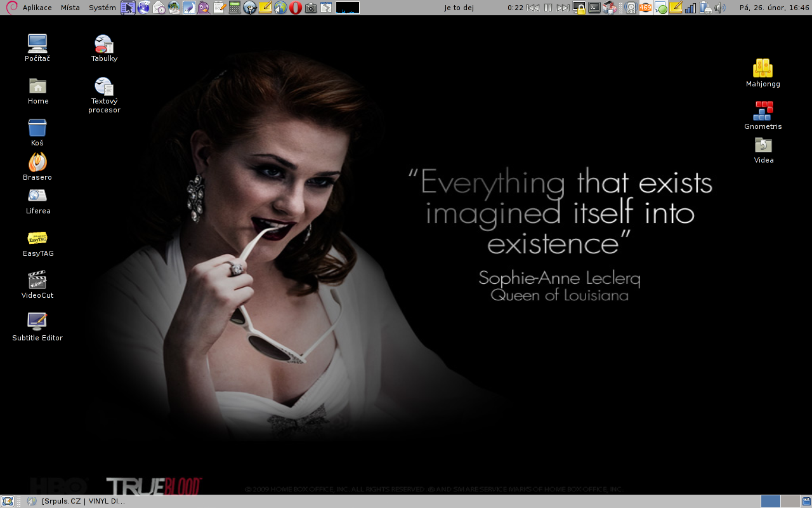
Task: Launch Pidgin messenger from the panel
Action: pos(204,8)
